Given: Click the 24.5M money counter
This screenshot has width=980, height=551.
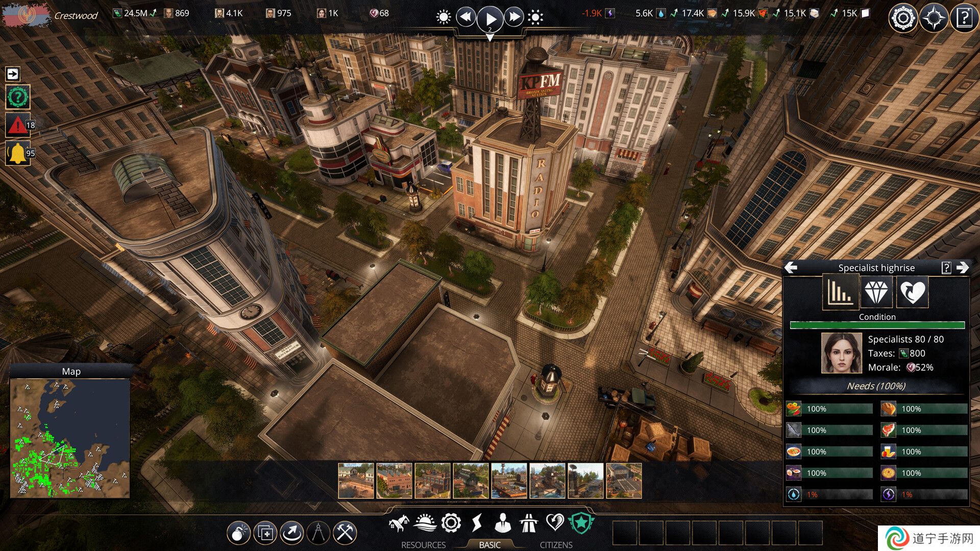Looking at the screenshot, I should tap(135, 13).
